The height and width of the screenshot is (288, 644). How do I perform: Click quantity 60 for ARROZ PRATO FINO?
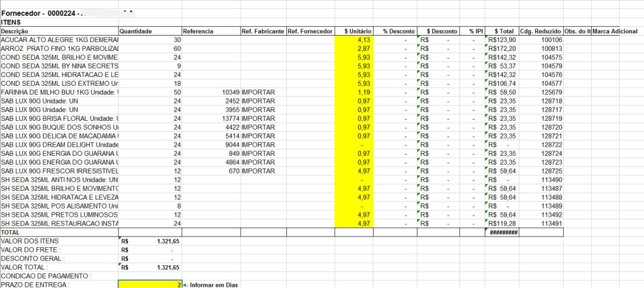150,48
